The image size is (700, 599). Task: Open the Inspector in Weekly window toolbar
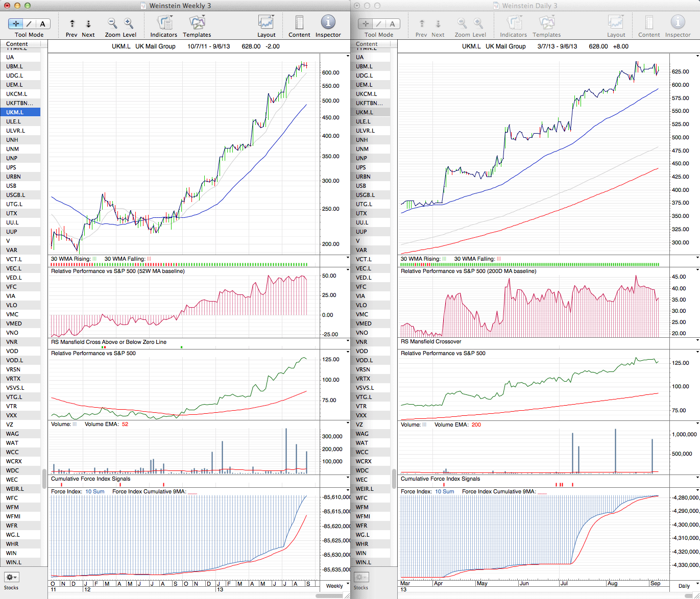click(x=328, y=23)
